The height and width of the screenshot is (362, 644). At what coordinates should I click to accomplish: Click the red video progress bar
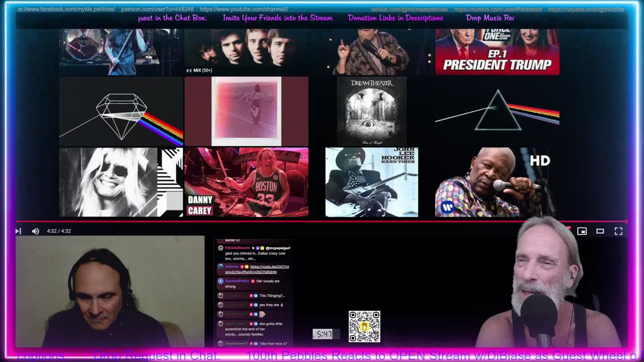point(321,221)
